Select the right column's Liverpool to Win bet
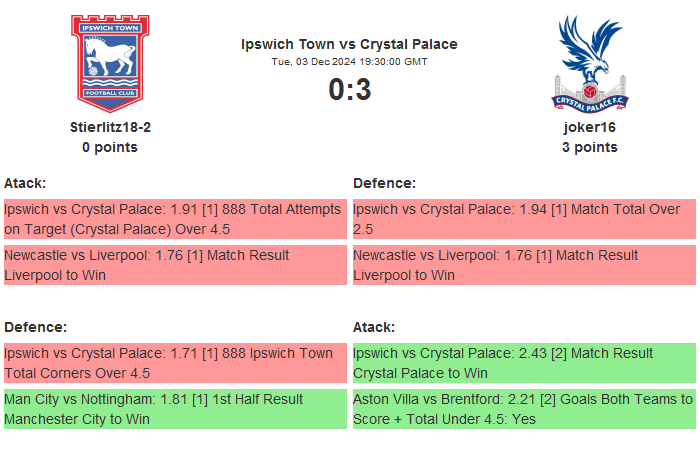Image resolution: width=700 pixels, height=460 pixels. [524, 265]
